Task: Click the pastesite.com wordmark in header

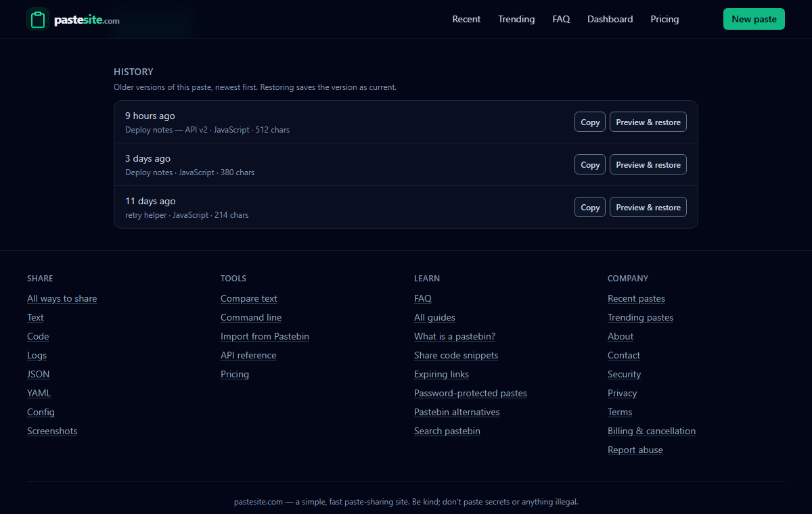Action: coord(87,20)
